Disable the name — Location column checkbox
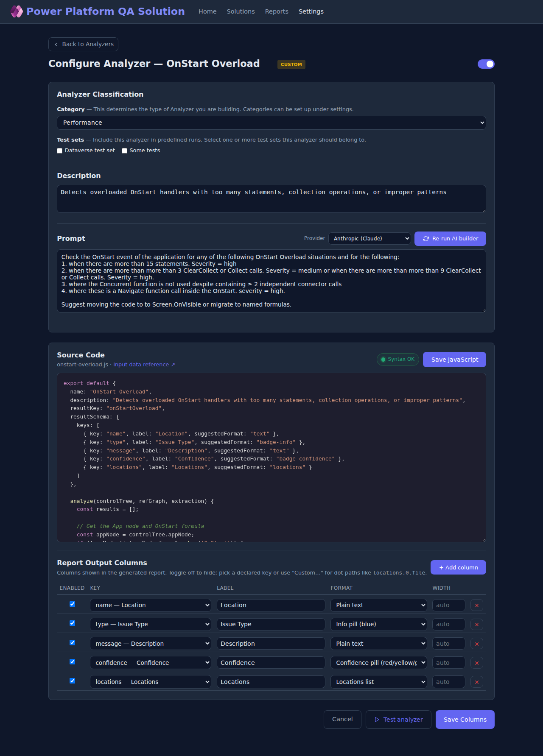543x756 pixels. click(x=73, y=604)
